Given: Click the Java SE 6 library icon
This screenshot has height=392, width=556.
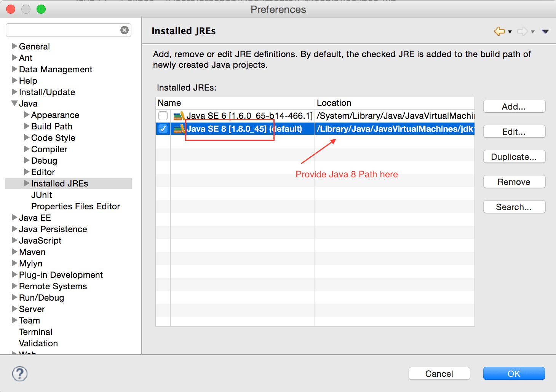Looking at the screenshot, I should (178, 116).
